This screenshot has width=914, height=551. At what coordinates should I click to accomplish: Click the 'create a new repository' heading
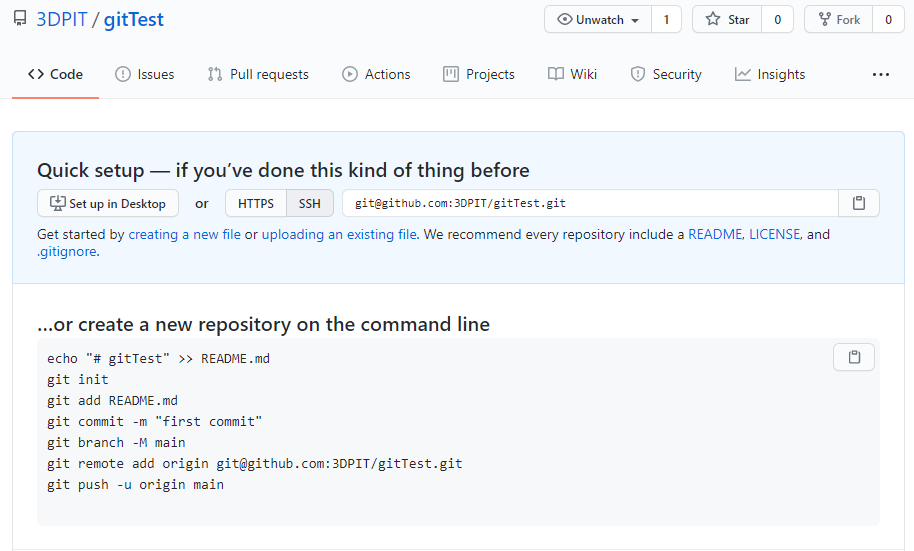263,324
